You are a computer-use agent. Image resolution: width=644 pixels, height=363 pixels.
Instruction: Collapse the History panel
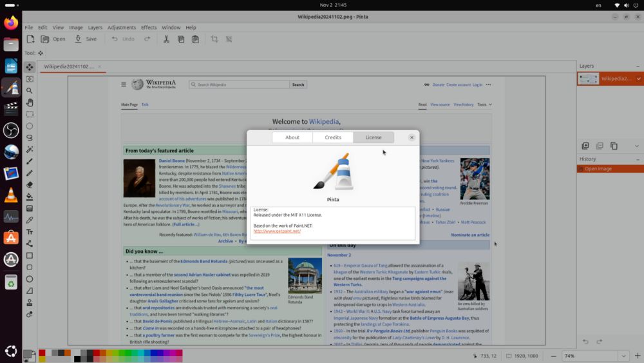tap(638, 159)
